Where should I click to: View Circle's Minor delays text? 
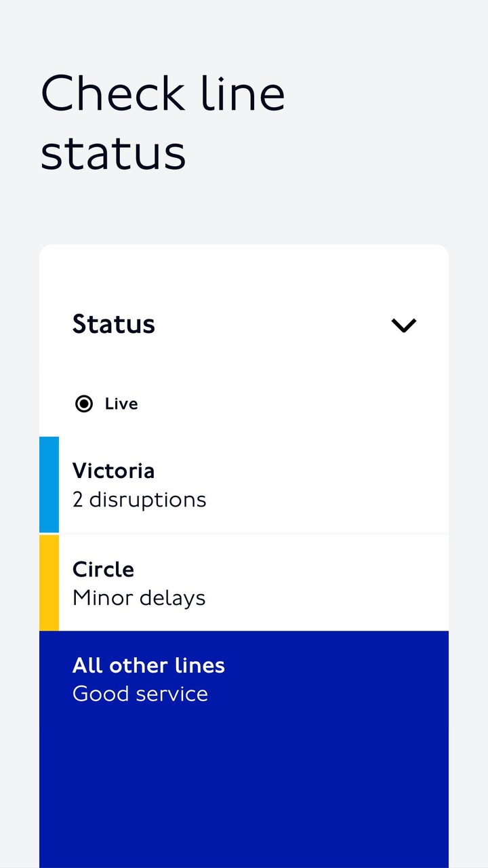[x=139, y=598]
